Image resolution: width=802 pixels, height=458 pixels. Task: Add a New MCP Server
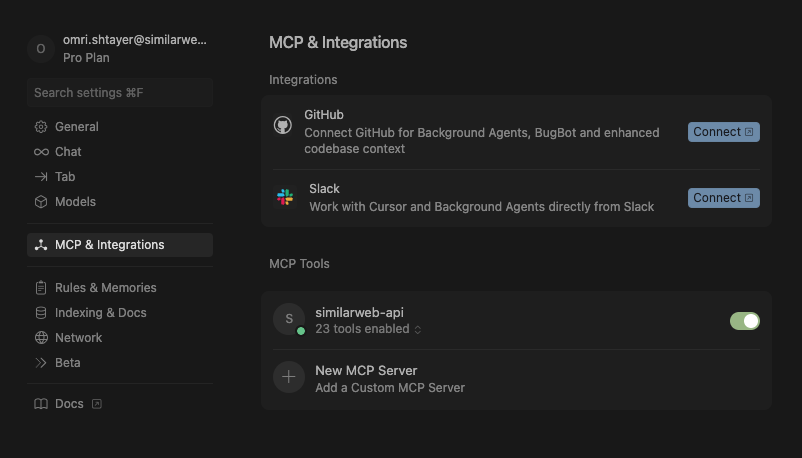[x=516, y=379]
